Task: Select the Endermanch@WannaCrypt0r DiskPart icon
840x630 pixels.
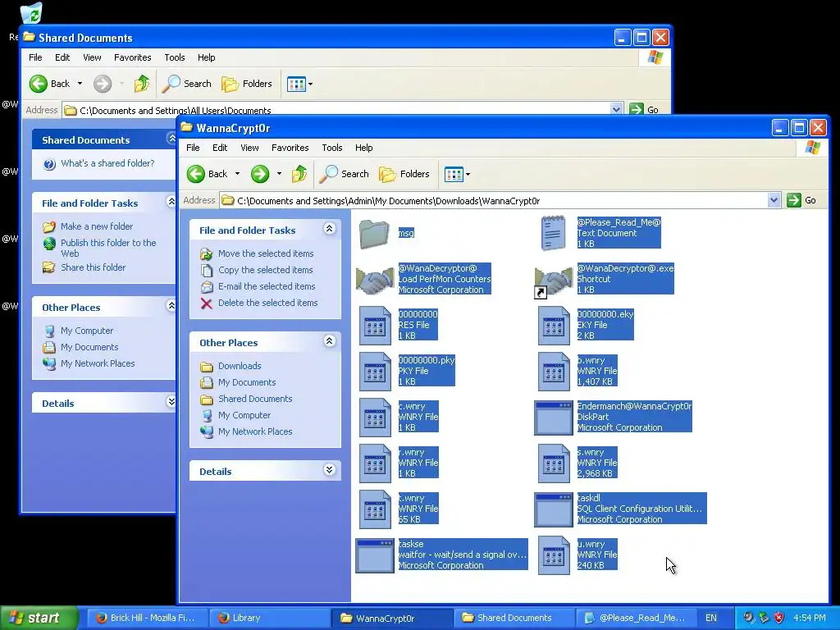Action: (x=554, y=418)
